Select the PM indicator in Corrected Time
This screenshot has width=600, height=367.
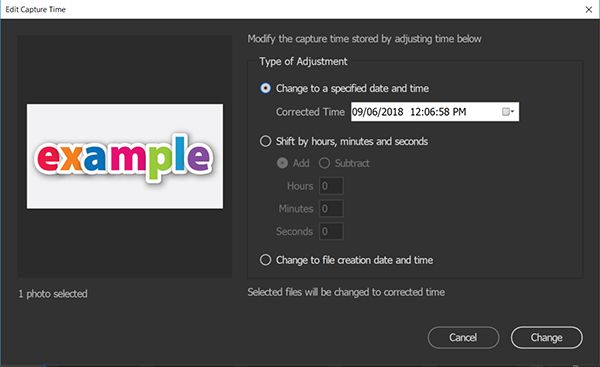[459, 112]
